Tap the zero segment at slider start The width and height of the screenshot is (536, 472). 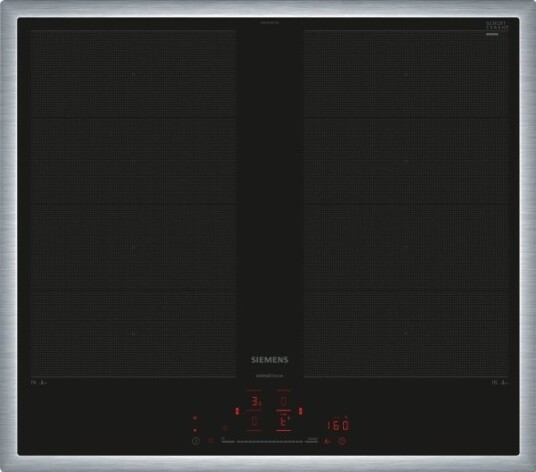228,441
